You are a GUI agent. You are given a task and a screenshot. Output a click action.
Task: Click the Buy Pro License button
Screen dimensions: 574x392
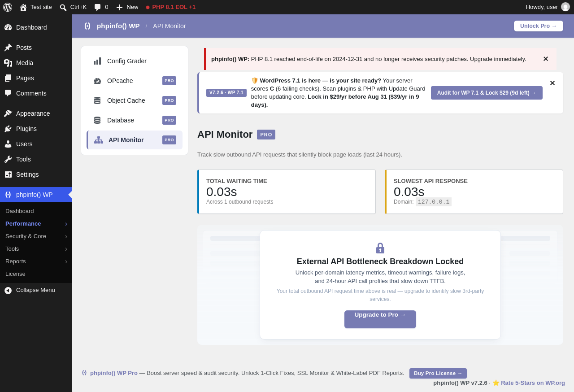coord(438,373)
